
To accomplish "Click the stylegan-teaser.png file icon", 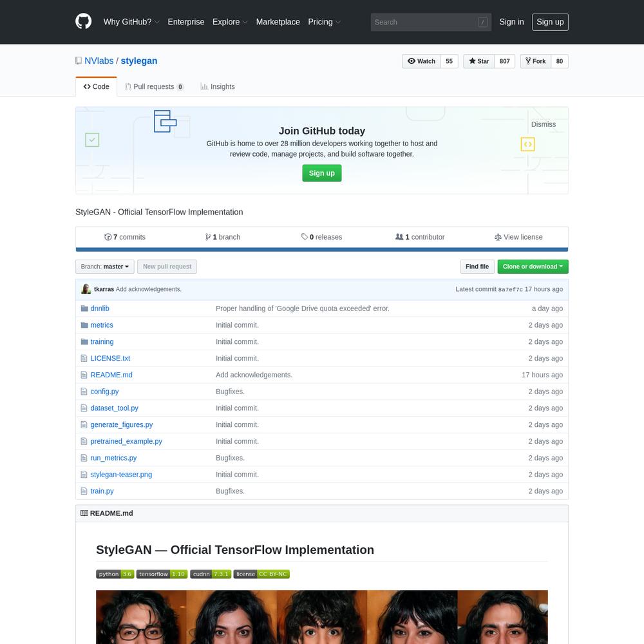I will (x=84, y=475).
